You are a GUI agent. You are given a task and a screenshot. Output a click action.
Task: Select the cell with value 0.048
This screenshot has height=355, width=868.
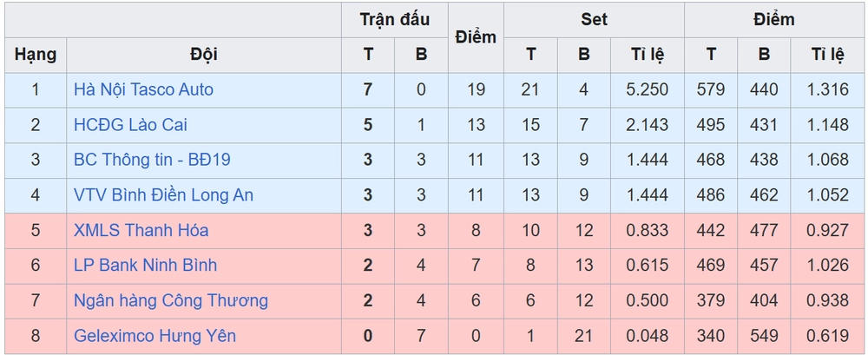pos(648,336)
